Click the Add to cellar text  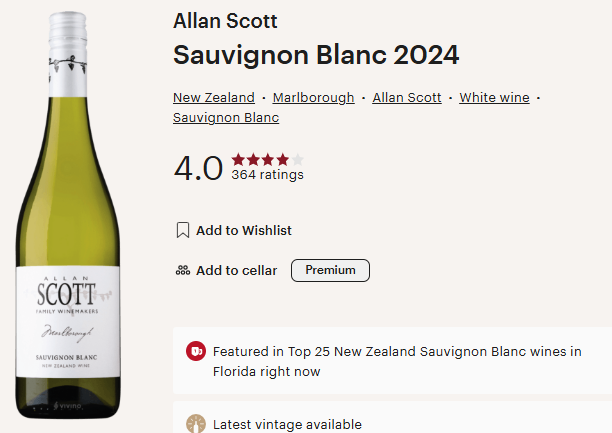237,270
